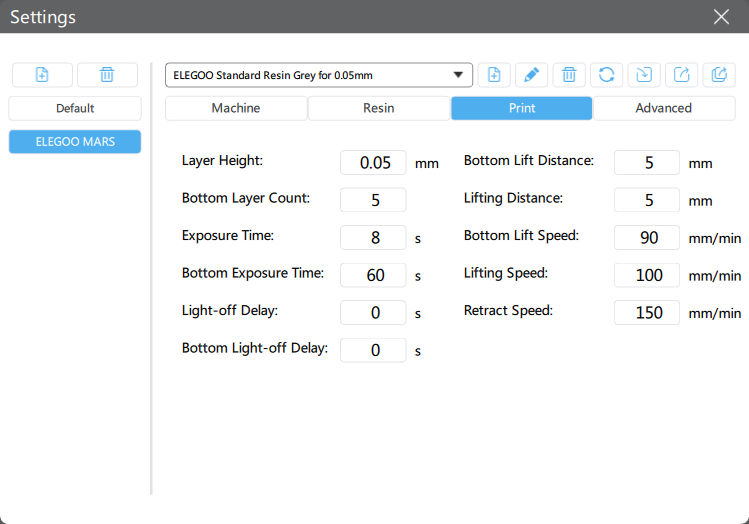749x524 pixels.
Task: Delete current resin profile trash icon
Action: click(x=569, y=75)
